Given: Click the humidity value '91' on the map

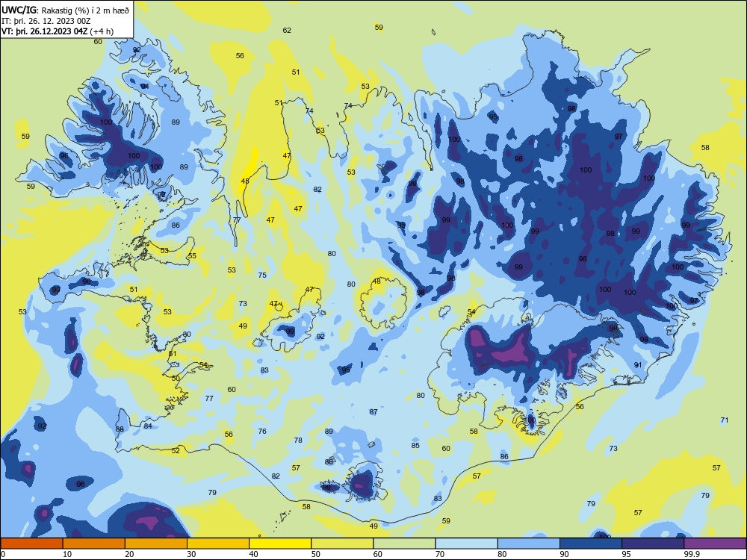Looking at the screenshot, I should click(x=638, y=365).
